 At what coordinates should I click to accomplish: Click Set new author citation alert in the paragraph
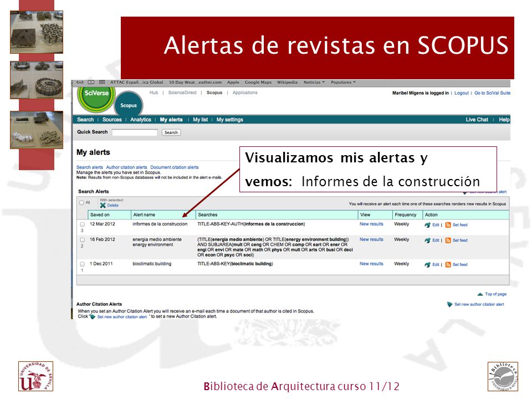pos(122,317)
